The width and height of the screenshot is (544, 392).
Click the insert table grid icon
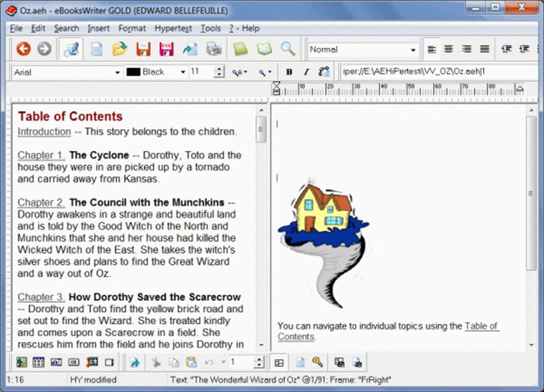(x=39, y=363)
